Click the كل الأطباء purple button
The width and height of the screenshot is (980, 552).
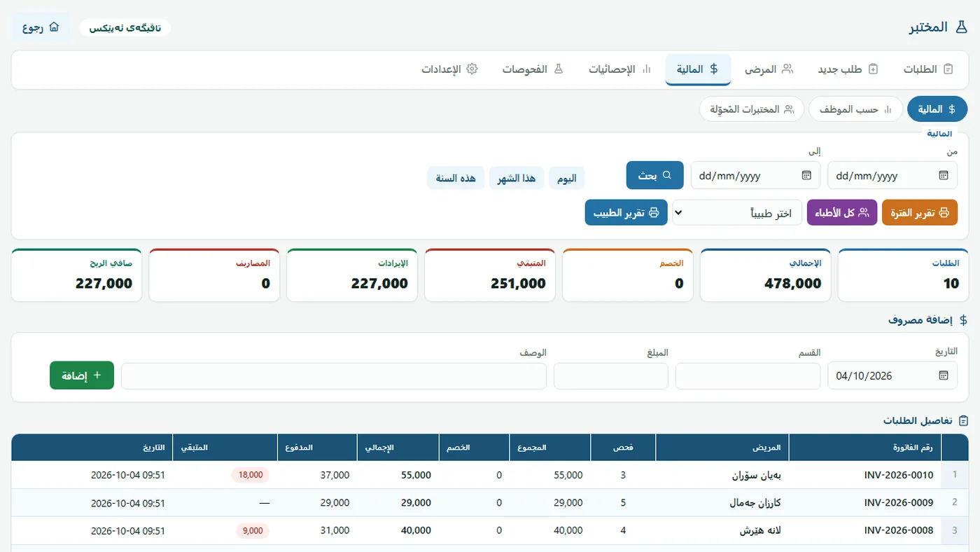[x=842, y=213]
